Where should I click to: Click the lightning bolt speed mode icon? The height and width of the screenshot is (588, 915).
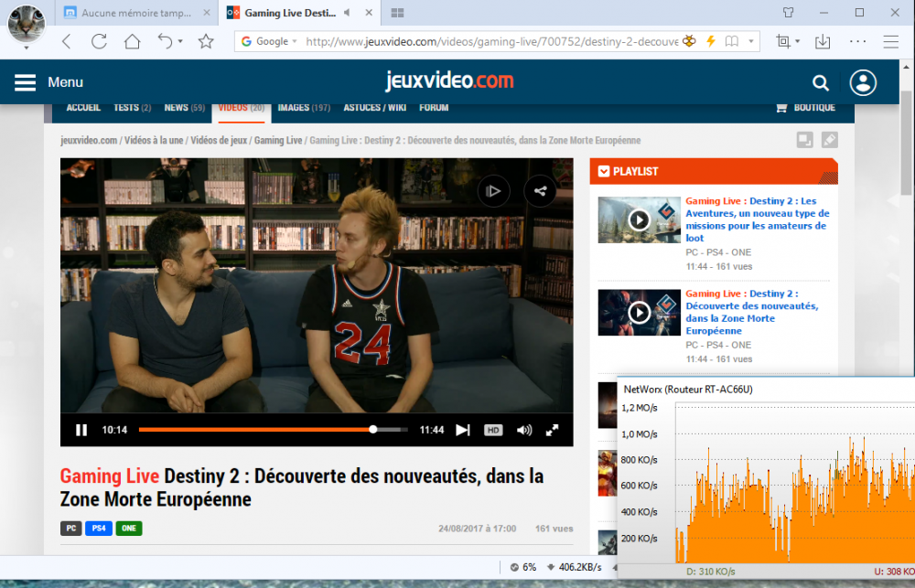tap(711, 41)
